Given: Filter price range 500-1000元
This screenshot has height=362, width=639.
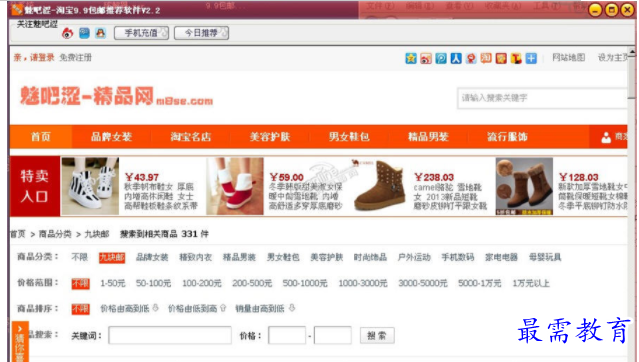Looking at the screenshot, I should coord(305,283).
